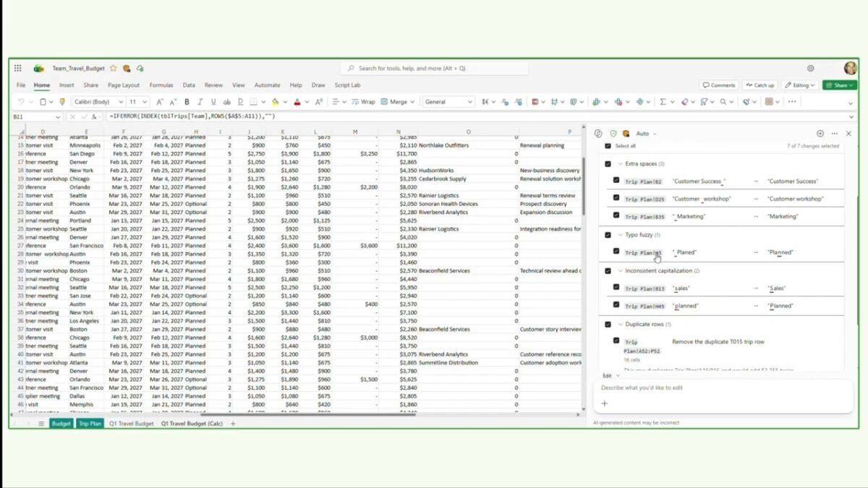Uncheck the Trip Plan!B13 sales change
Viewport: 868px width, 488px height.
616,288
